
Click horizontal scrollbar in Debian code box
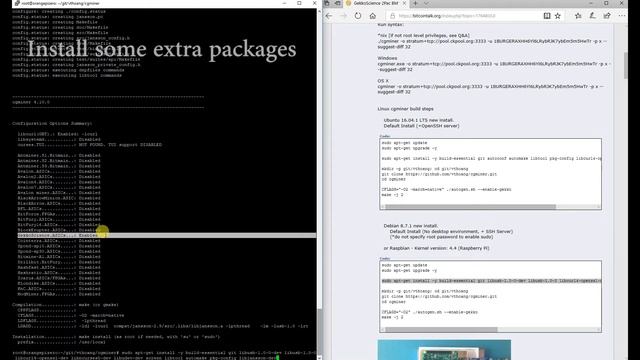pyautogui.click(x=441, y=329)
